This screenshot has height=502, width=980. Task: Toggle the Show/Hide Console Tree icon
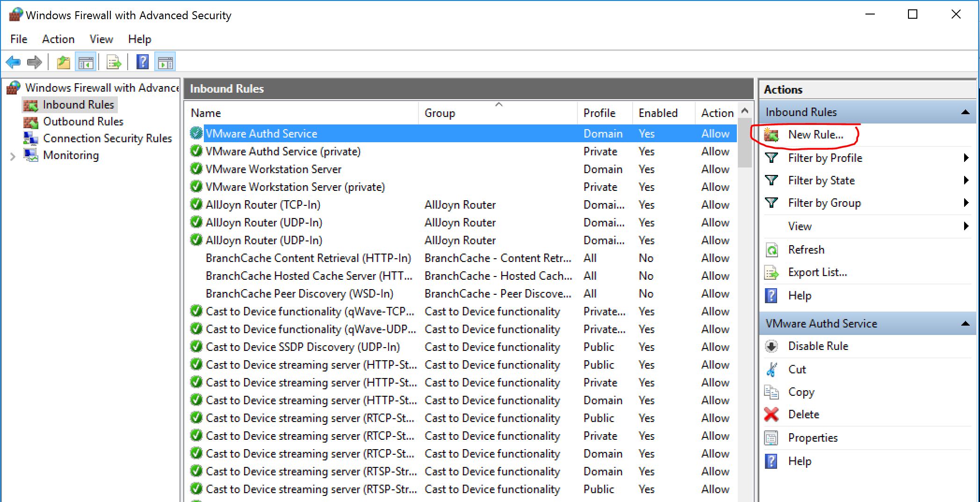[86, 62]
